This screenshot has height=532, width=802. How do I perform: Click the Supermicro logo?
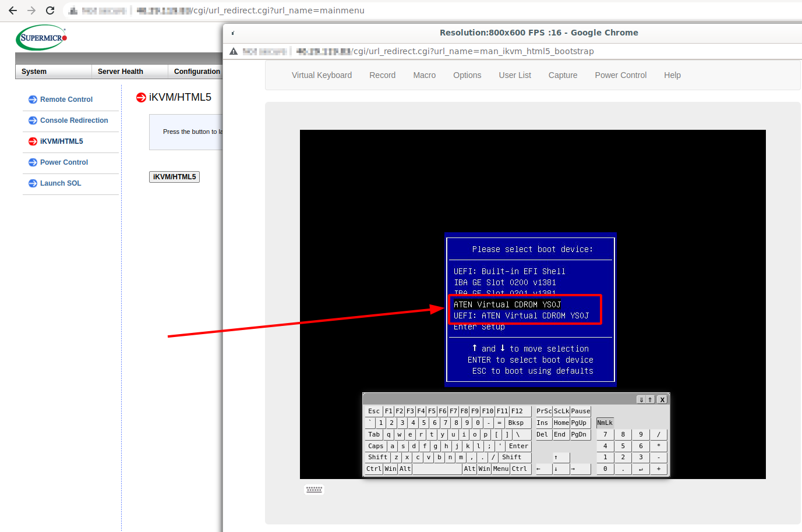(x=41, y=38)
